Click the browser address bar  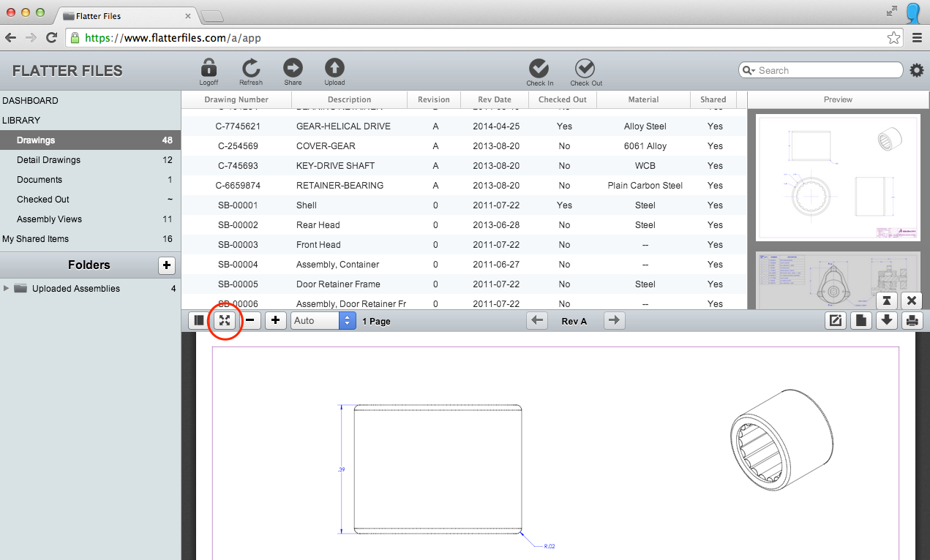(x=483, y=38)
